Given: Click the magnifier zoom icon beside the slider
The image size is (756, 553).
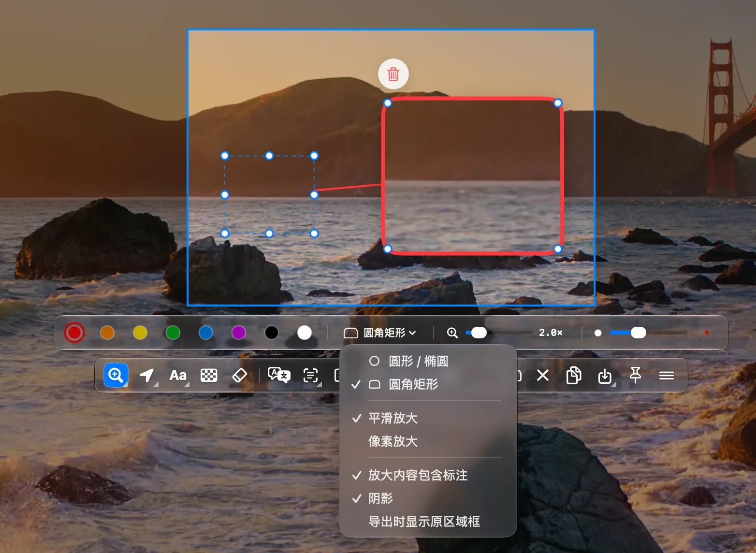Looking at the screenshot, I should [x=452, y=333].
